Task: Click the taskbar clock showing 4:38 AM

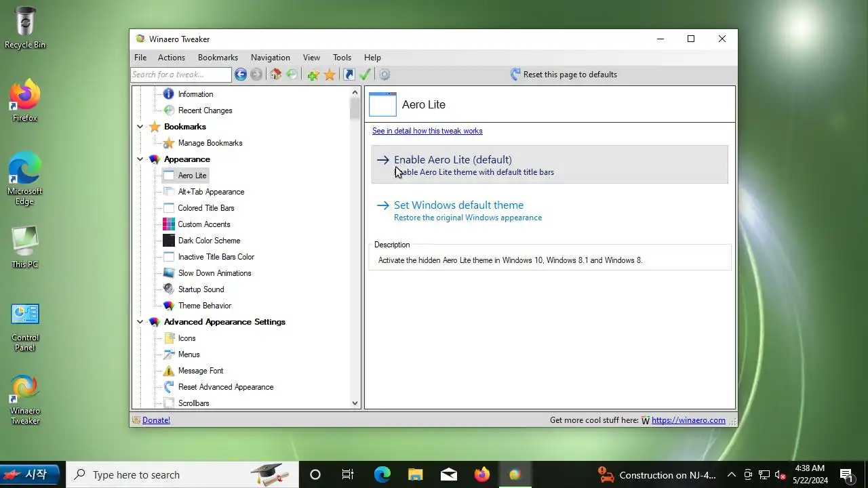Action: (x=810, y=474)
